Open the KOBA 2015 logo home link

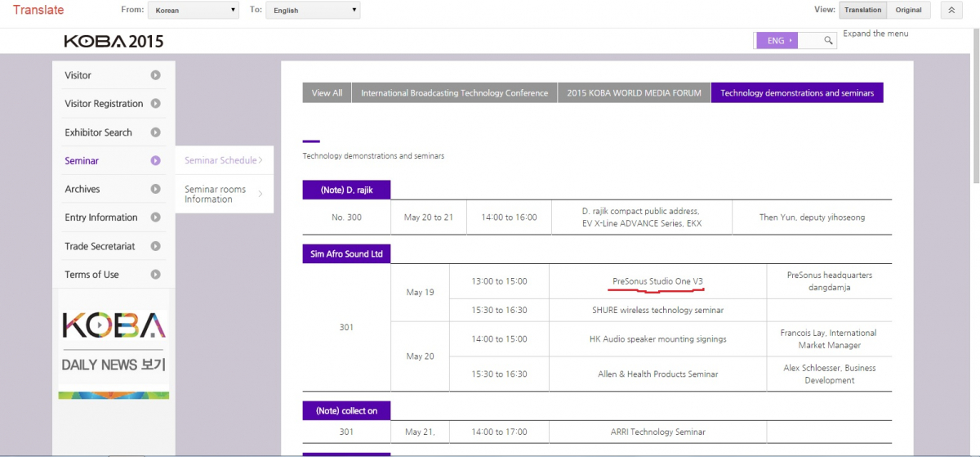click(114, 41)
